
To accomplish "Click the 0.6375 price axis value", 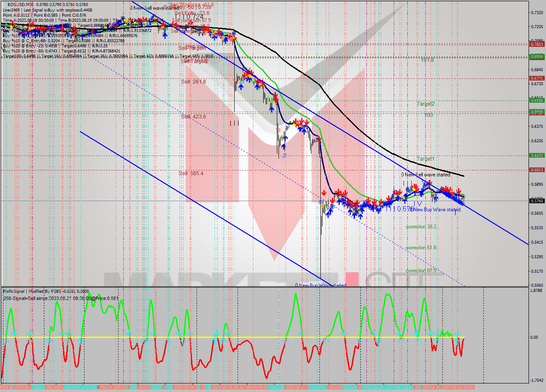I will (537, 127).
